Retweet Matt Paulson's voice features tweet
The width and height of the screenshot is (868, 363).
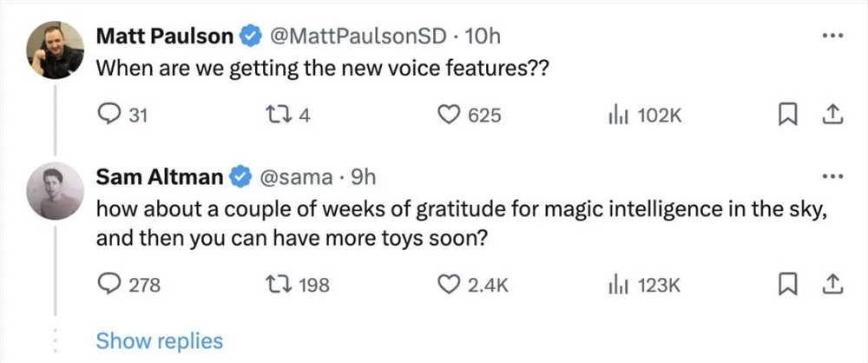coord(282,114)
